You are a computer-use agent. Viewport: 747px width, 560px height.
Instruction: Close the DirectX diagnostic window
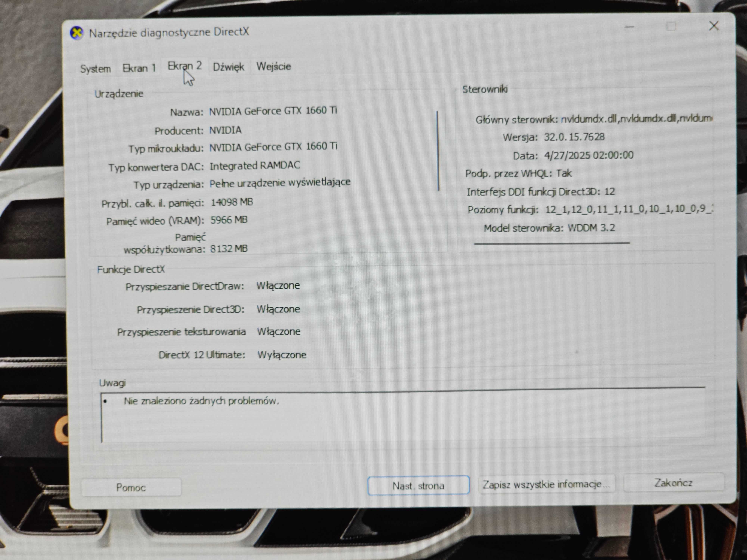pyautogui.click(x=714, y=26)
